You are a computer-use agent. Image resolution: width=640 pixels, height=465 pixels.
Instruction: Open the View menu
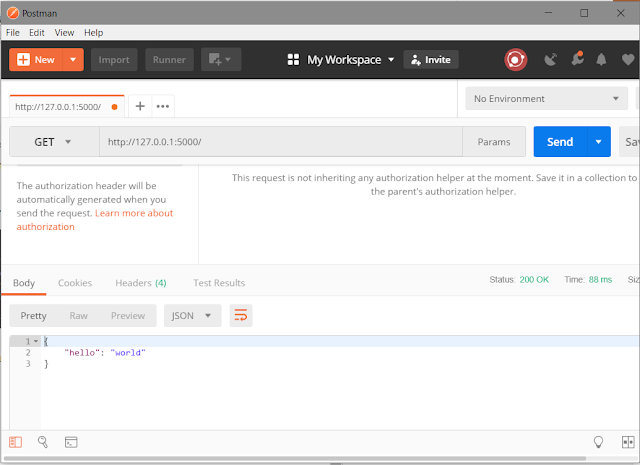click(64, 33)
